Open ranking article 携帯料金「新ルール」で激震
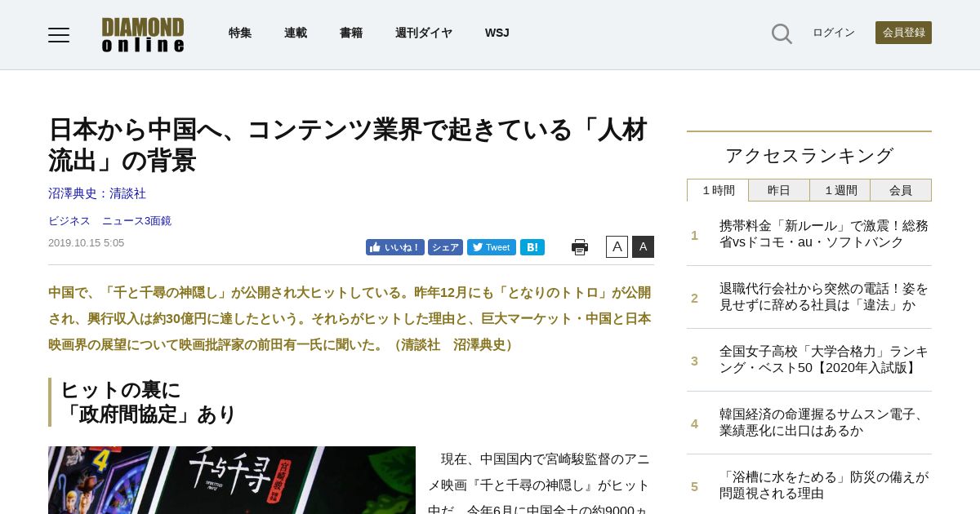The height and width of the screenshot is (514, 980). (x=824, y=234)
